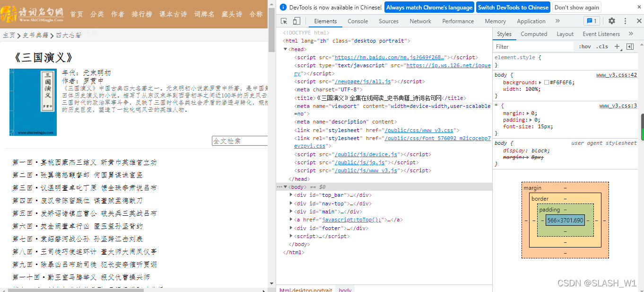Image resolution: width=644 pixels, height=292 pixels.
Task: Close the DevTools panel
Action: [639, 21]
